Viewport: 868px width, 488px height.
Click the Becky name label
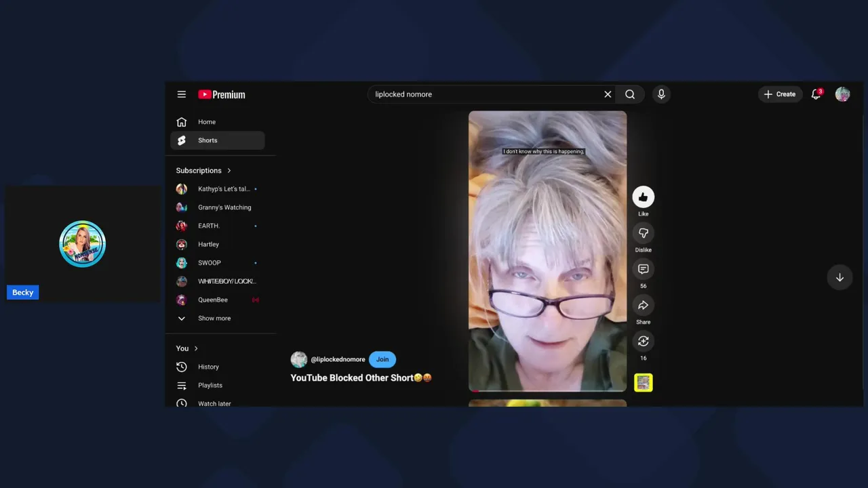tap(22, 292)
